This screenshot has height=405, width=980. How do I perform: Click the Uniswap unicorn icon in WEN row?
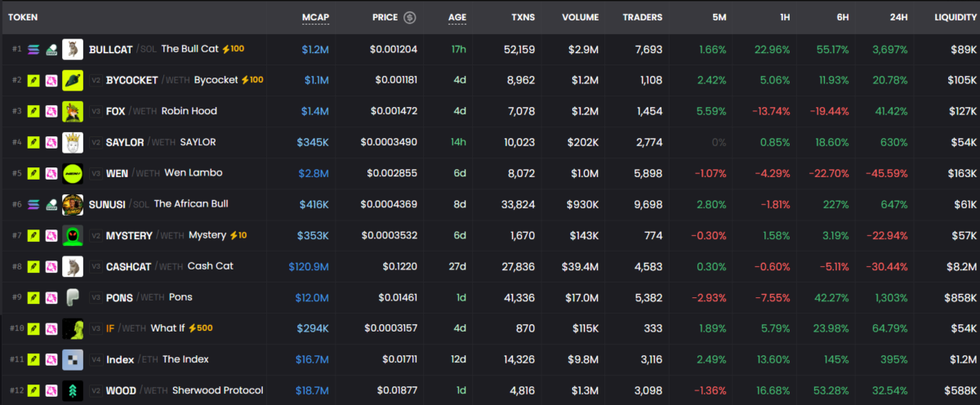coord(51,173)
